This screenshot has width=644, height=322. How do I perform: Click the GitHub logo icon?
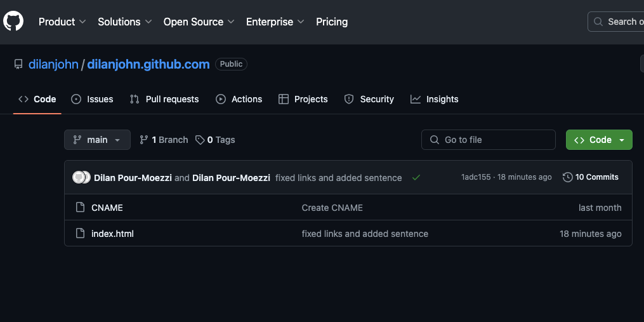pos(13,22)
